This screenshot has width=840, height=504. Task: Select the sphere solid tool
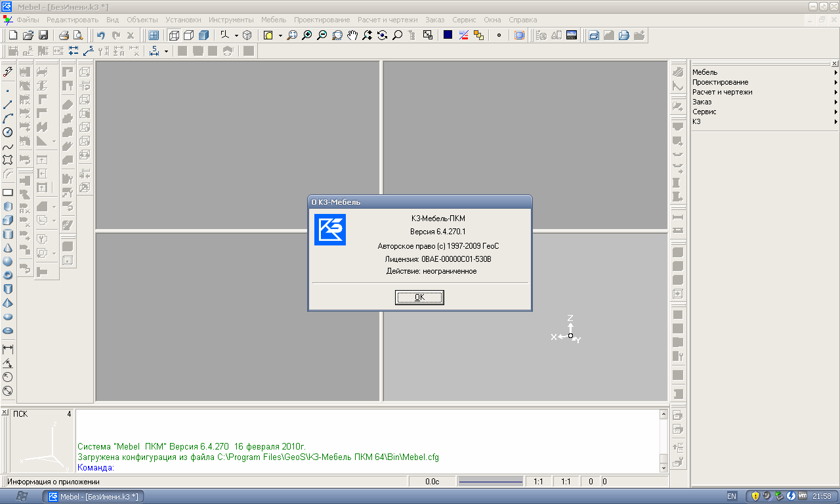(x=8, y=261)
